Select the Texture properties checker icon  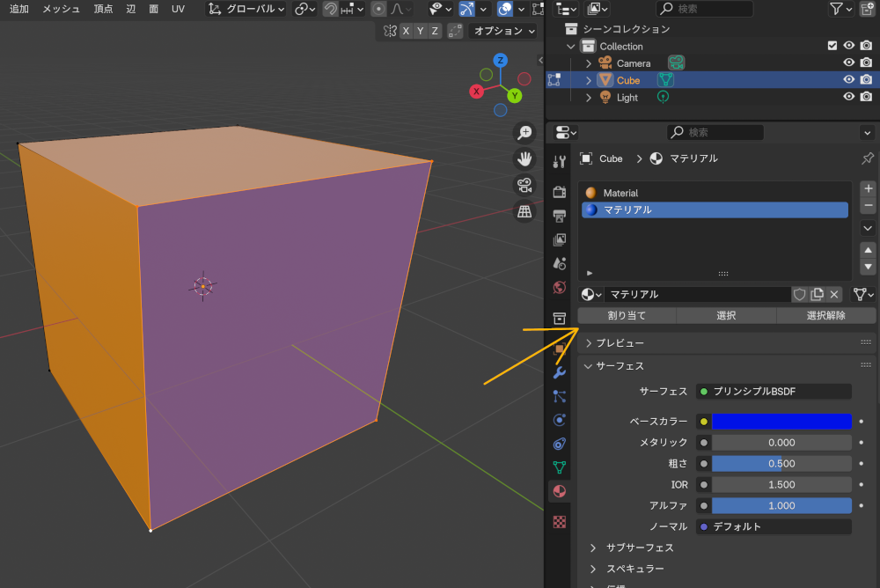pos(560,522)
